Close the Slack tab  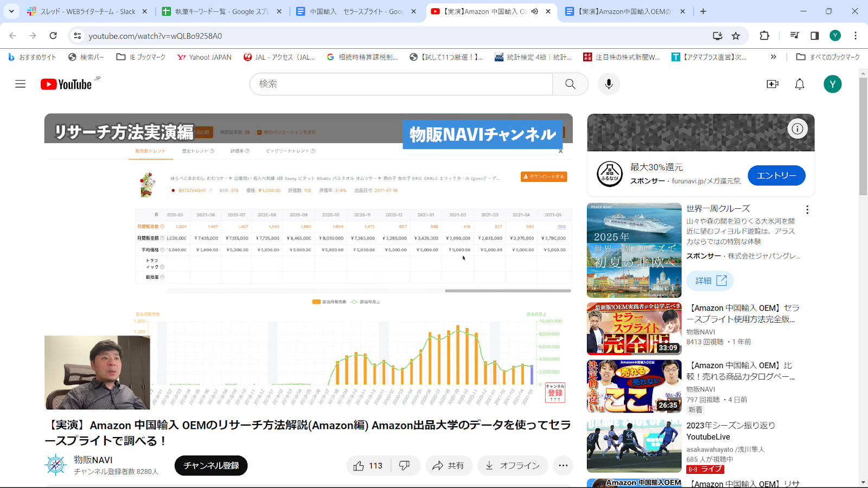pyautogui.click(x=144, y=11)
